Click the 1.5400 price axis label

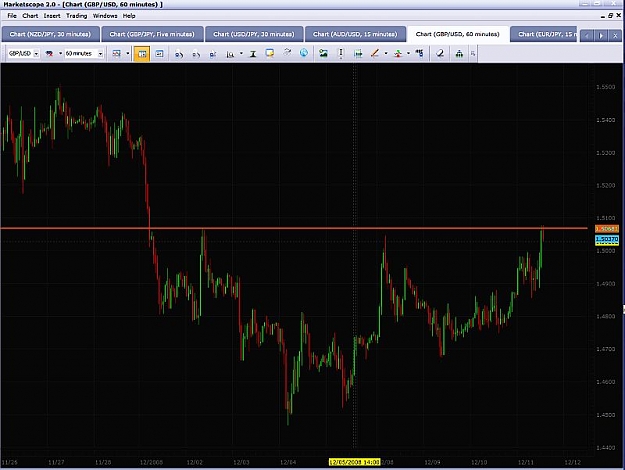[x=605, y=120]
